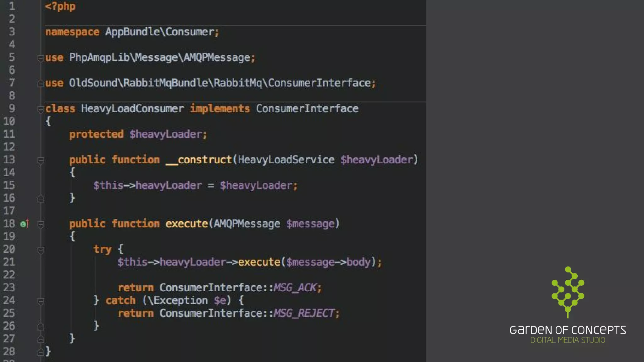The image size is (644, 362).
Task: Click ConsumerInterface after the implements keyword
Action: point(307,109)
